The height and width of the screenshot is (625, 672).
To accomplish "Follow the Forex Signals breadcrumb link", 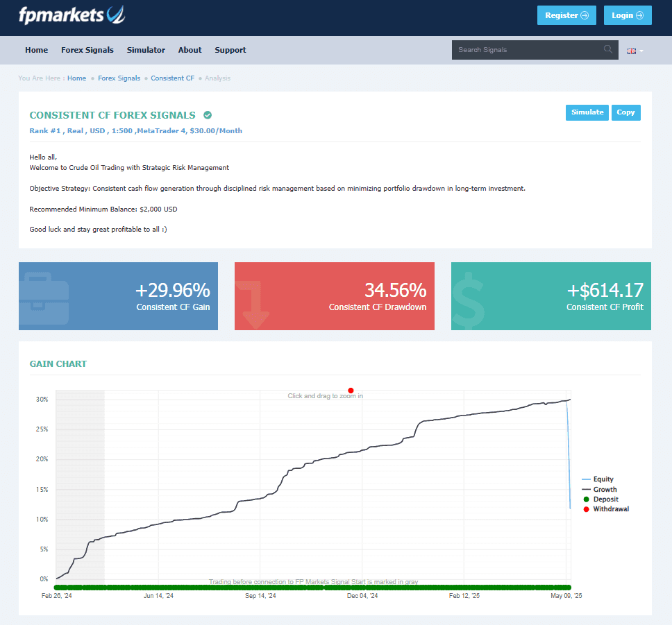I will (119, 78).
